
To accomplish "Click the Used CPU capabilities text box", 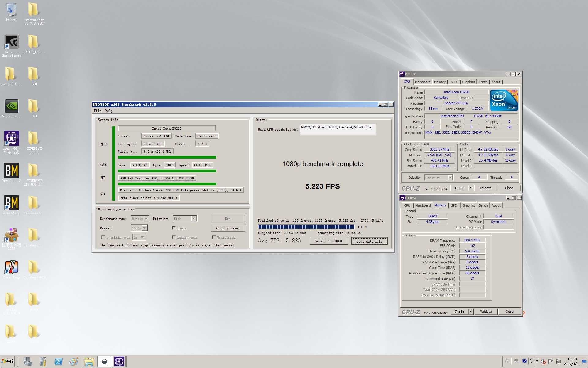I will [x=338, y=129].
